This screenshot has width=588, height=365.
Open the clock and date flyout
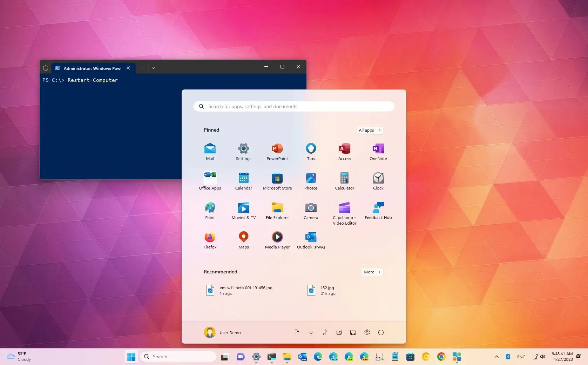coord(562,357)
